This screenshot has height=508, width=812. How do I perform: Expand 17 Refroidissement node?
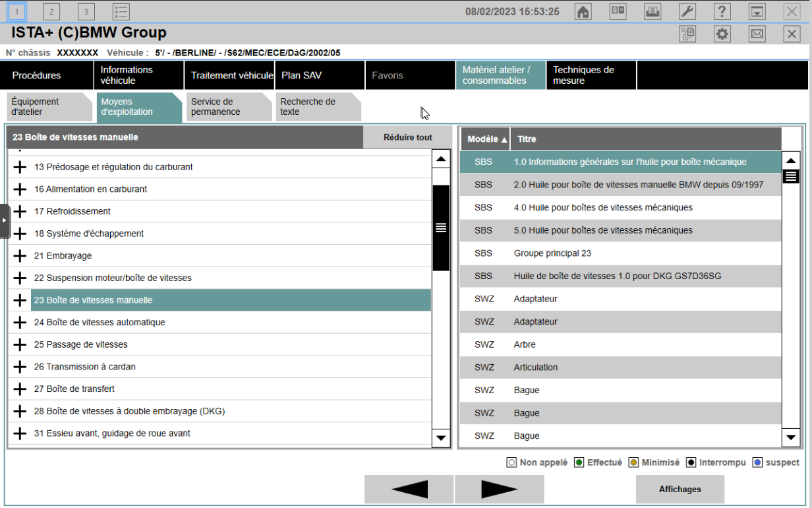coord(20,212)
